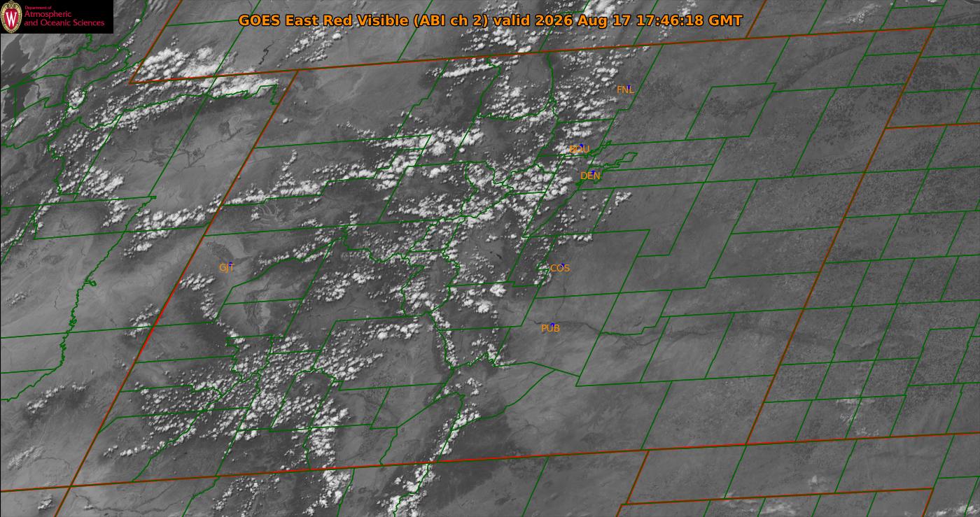
Task: Click the GOES East Red Visible title text
Action: pyautogui.click(x=490, y=20)
